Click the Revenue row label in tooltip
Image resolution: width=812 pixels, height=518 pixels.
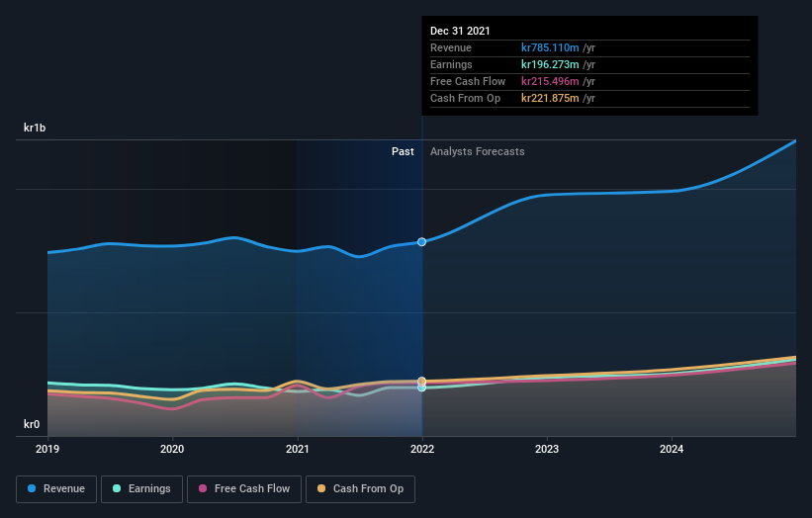tap(451, 47)
